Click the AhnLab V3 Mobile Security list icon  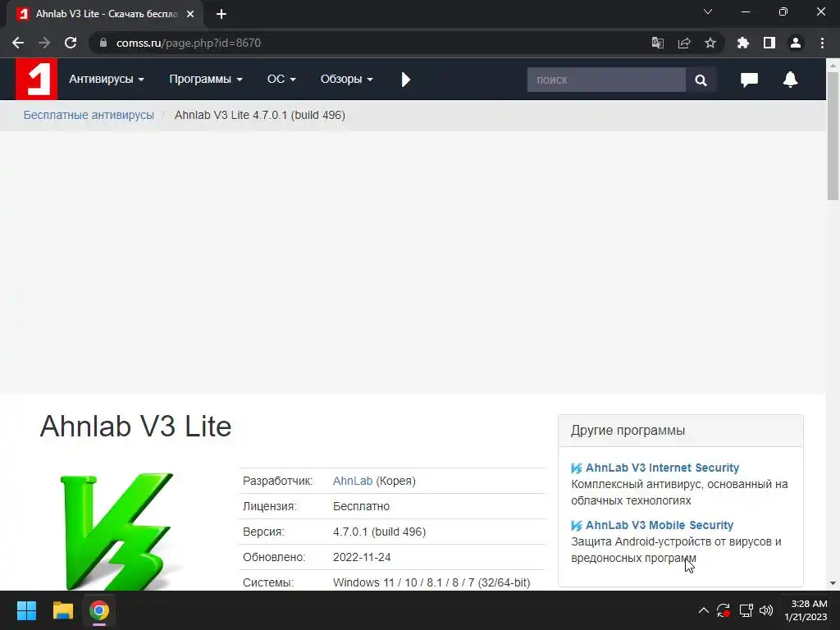point(577,526)
